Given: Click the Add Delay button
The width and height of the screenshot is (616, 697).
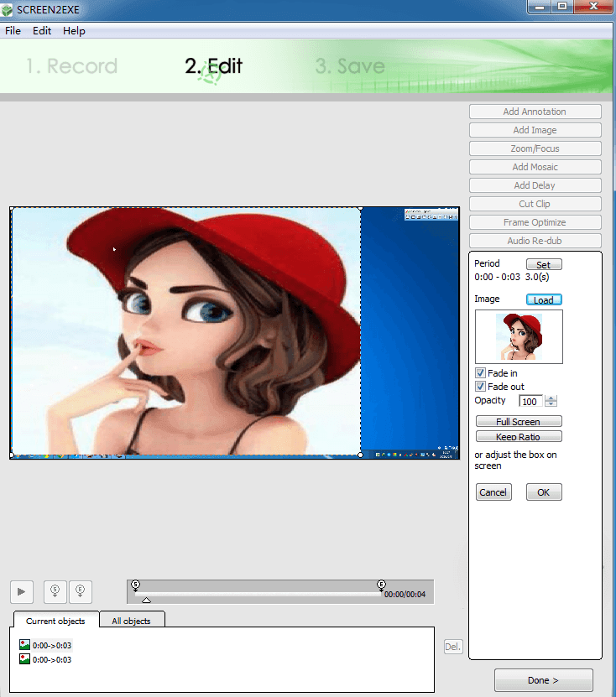Looking at the screenshot, I should point(535,185).
